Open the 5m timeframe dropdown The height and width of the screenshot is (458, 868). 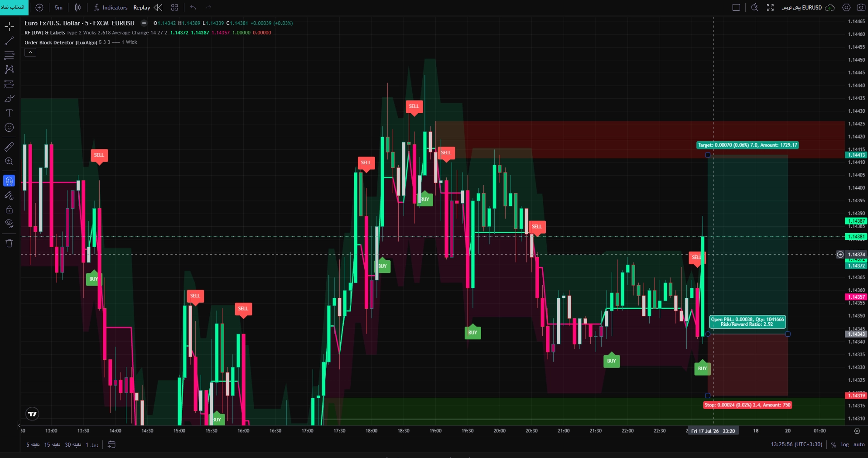click(x=59, y=7)
